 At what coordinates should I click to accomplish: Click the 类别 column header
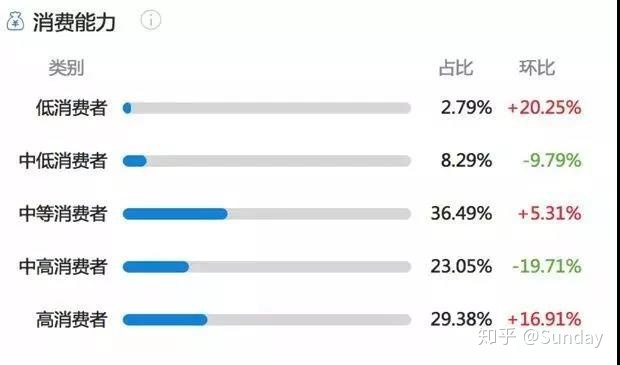pyautogui.click(x=66, y=68)
